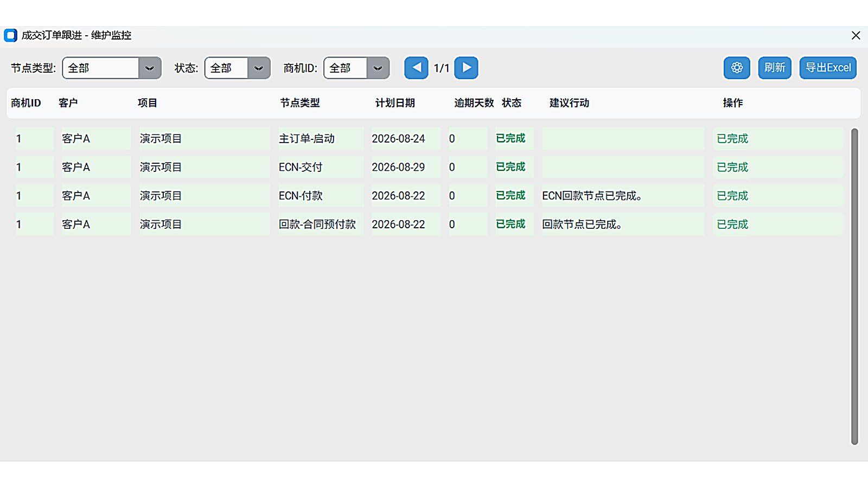The height and width of the screenshot is (488, 868).
Task: Sort by 商机ID column header
Action: (26, 103)
